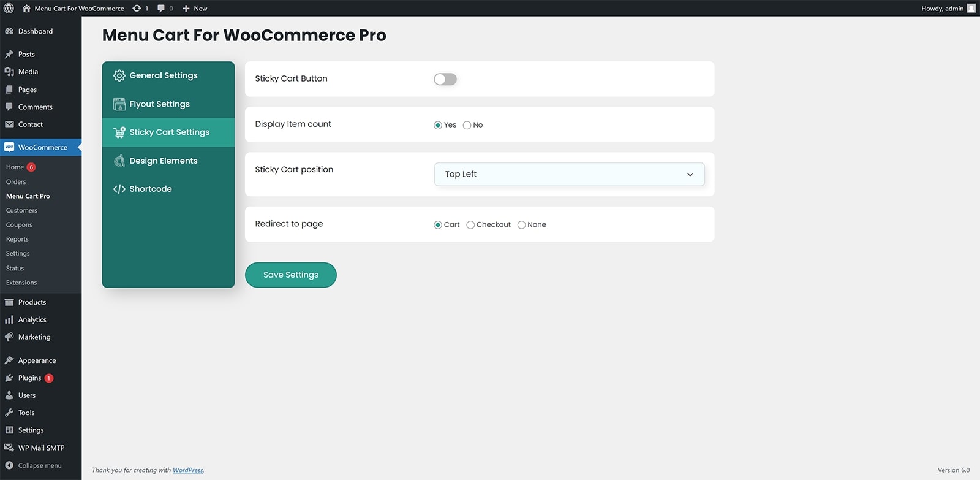The image size is (980, 480).
Task: Follow the WordPress footer link
Action: pos(187,470)
